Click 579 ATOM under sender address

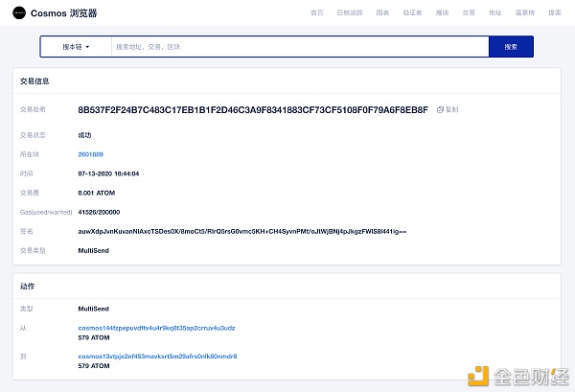94,337
